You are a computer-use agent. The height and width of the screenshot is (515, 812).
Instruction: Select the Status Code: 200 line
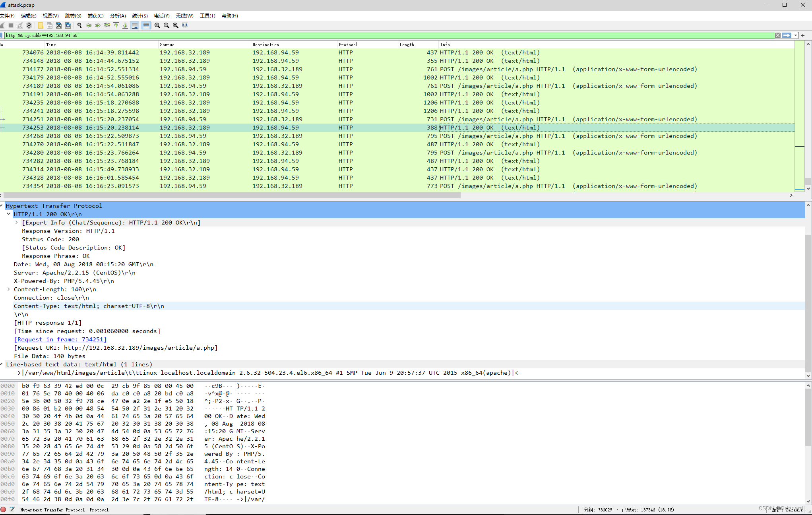(x=50, y=239)
